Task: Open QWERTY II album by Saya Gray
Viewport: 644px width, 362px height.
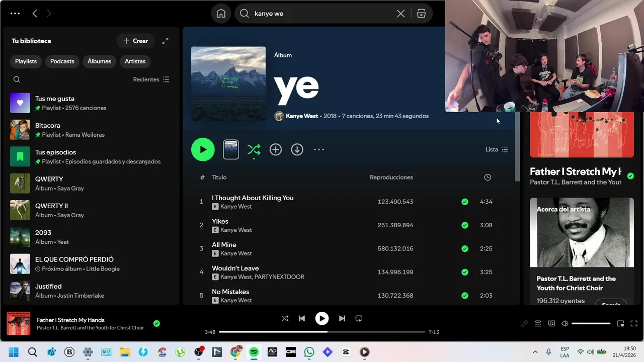Action: pyautogui.click(x=92, y=210)
